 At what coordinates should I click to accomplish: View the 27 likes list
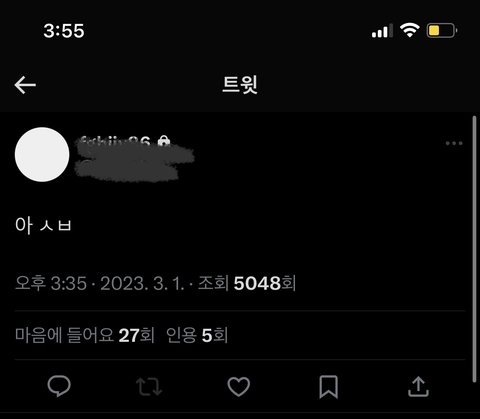[x=85, y=335]
